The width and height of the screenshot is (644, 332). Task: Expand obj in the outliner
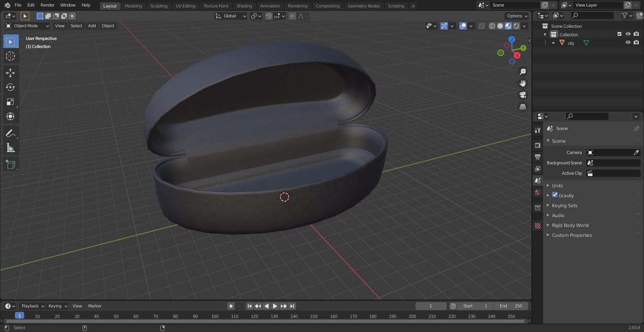pos(553,43)
